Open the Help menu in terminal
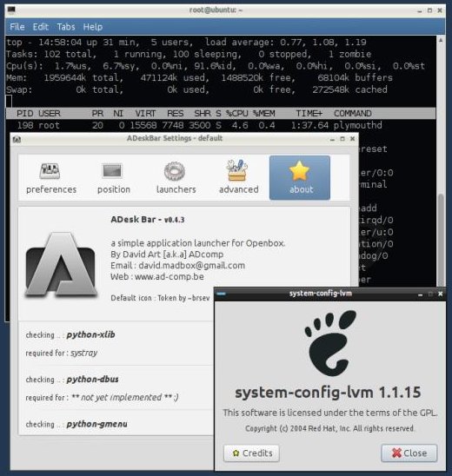Image resolution: width=452 pixels, height=476 pixels. click(93, 27)
